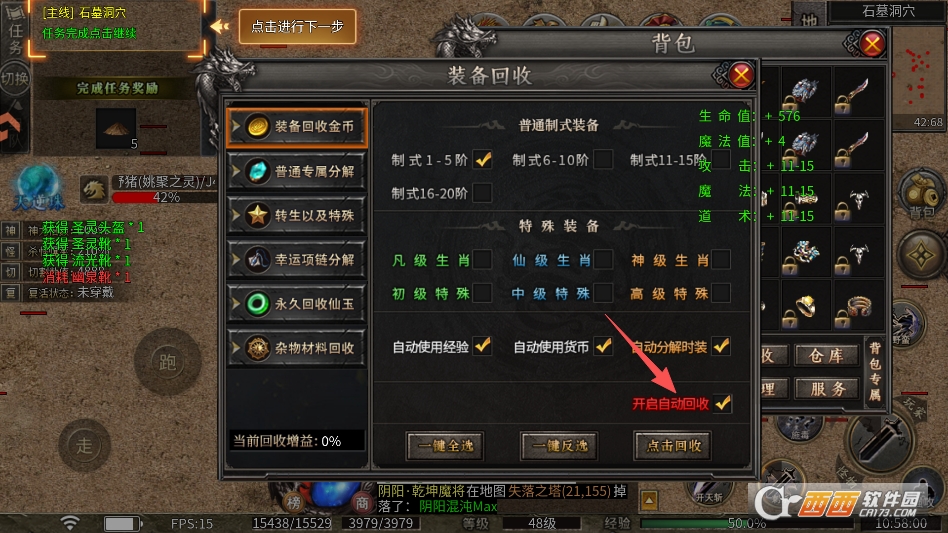This screenshot has width=948, height=533.
Task: Switch to the 杂物材料回收 tab
Action: [297, 348]
